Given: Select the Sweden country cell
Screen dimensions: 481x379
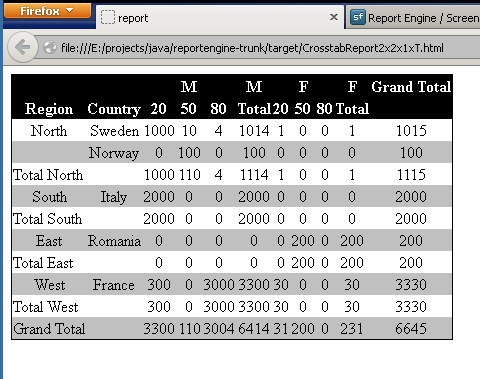Looking at the screenshot, I should coord(114,131).
